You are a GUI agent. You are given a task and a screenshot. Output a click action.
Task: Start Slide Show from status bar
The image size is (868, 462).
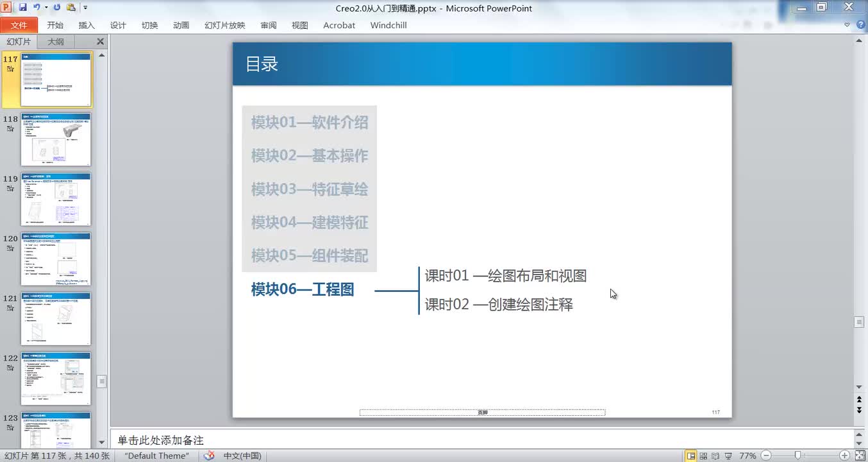pyautogui.click(x=728, y=456)
